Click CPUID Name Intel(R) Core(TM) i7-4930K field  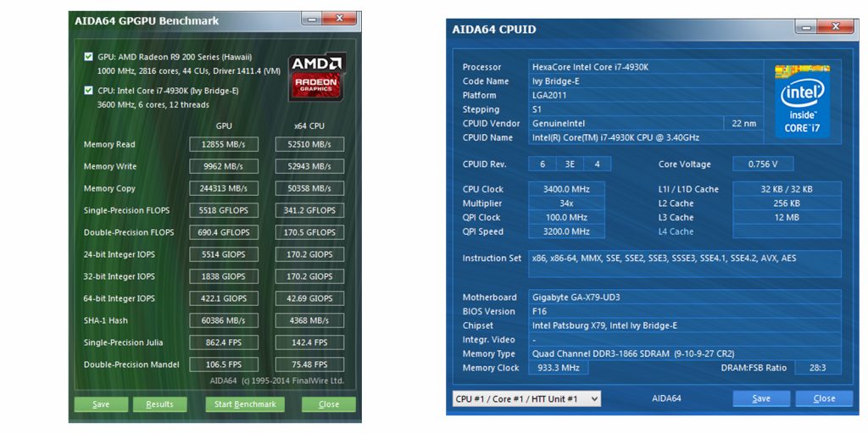tap(646, 137)
